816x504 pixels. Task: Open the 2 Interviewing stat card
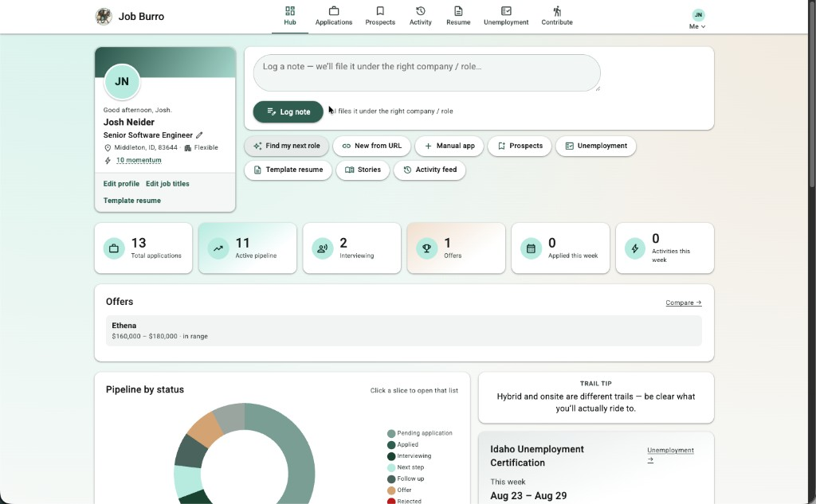[351, 248]
